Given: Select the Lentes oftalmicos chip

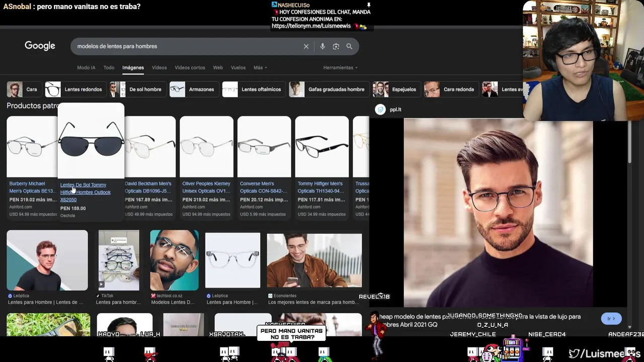Looking at the screenshot, I should tap(253, 89).
